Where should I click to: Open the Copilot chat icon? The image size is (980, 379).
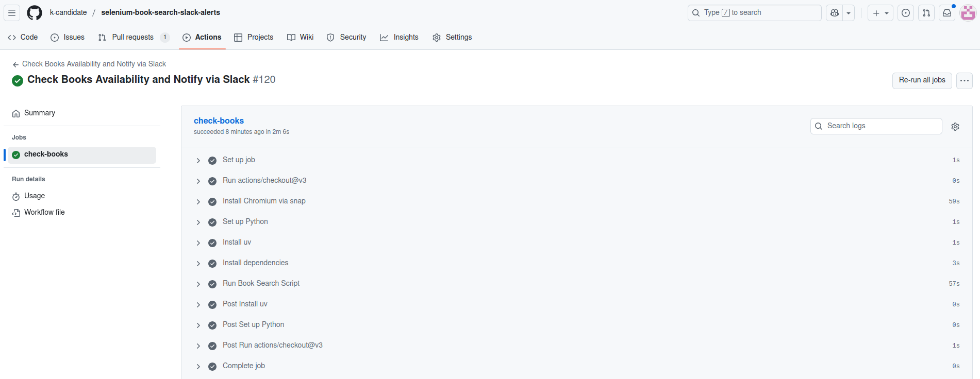coord(835,13)
